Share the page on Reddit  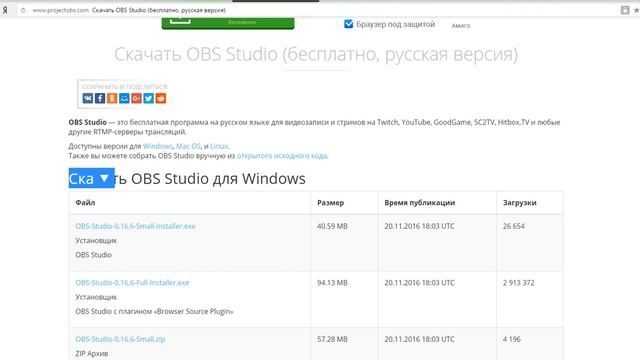point(161,98)
